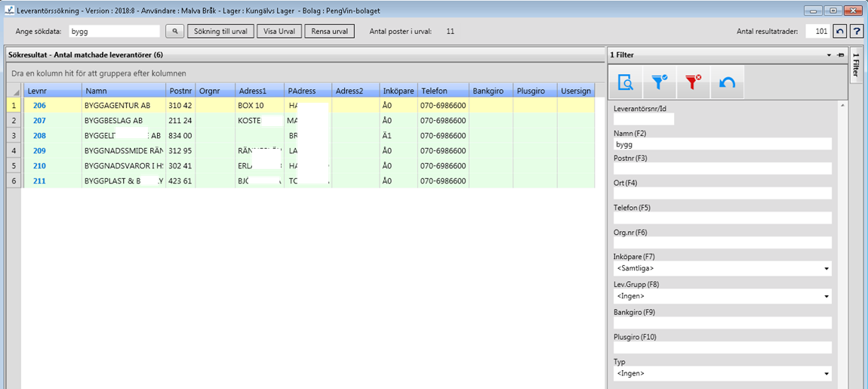Click the Rensa urval button
868x389 pixels.
330,31
